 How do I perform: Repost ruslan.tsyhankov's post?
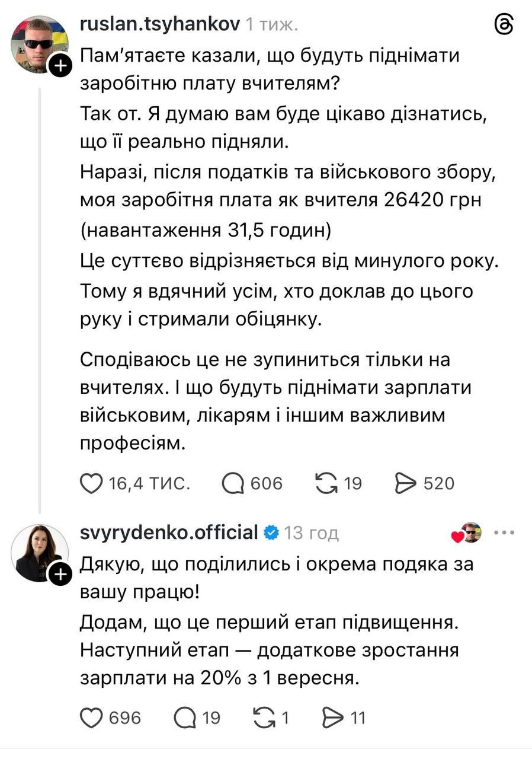coord(326,484)
